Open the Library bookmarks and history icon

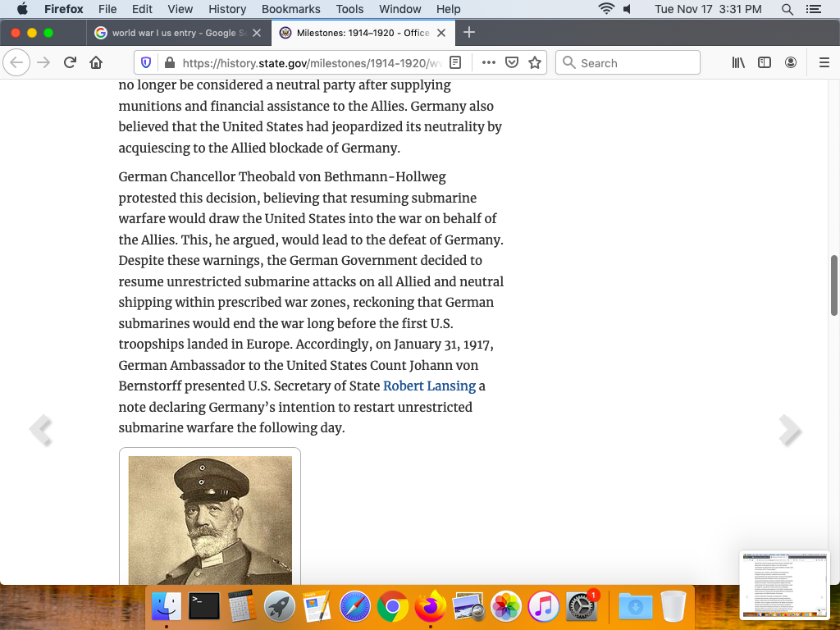[738, 63]
